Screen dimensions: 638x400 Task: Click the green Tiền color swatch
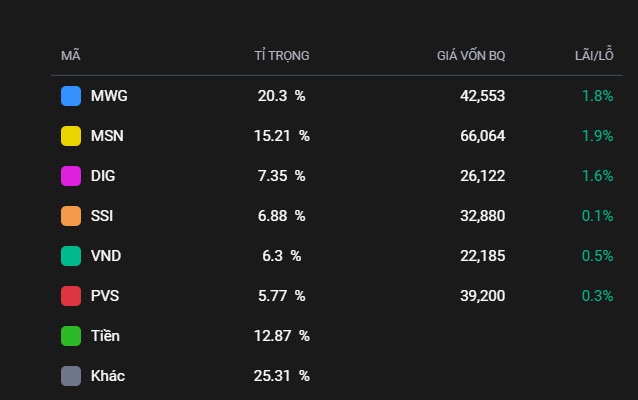point(71,336)
